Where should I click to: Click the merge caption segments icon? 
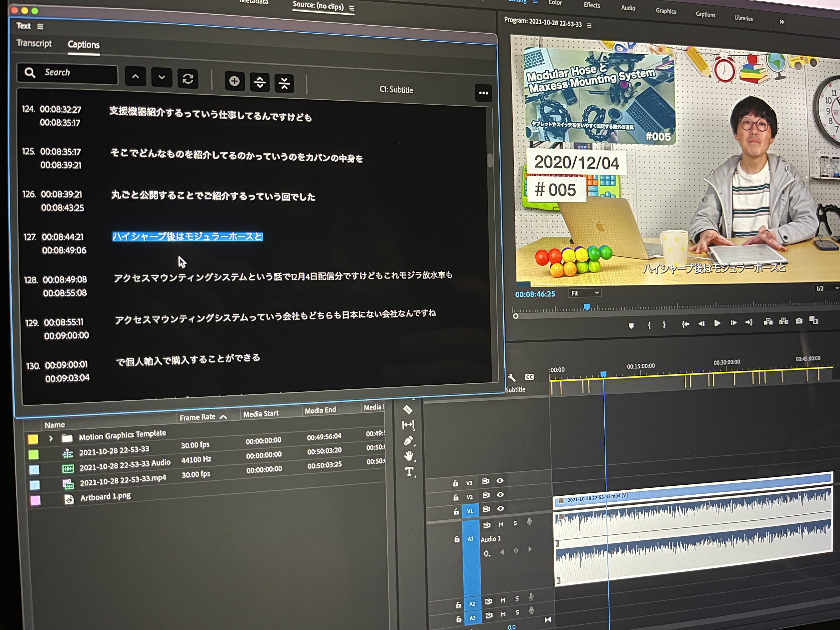click(x=284, y=83)
